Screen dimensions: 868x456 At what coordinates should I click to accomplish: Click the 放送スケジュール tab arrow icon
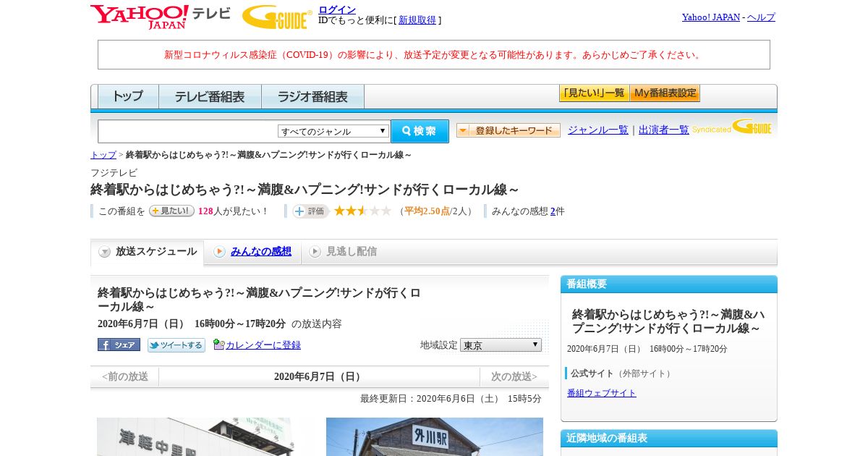point(105,252)
